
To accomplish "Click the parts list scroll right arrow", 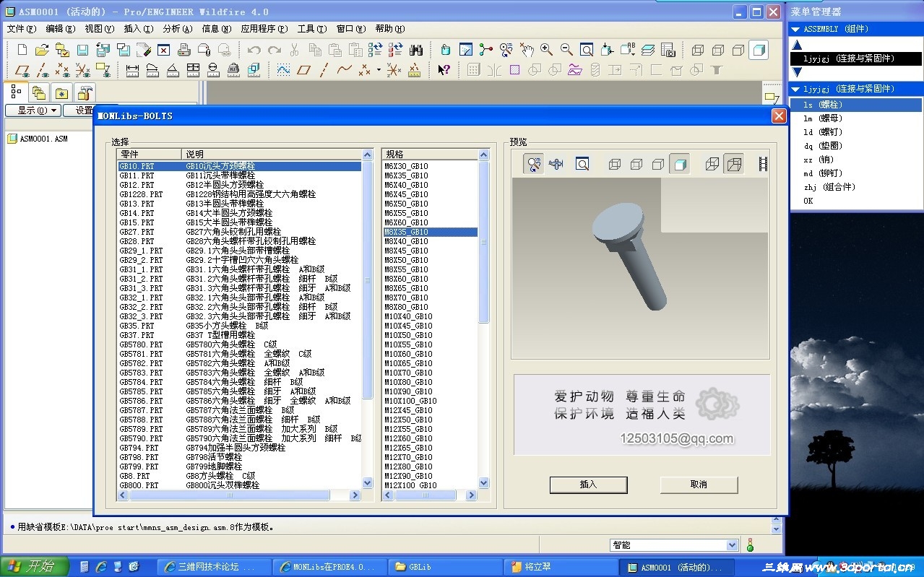I will click(x=355, y=495).
